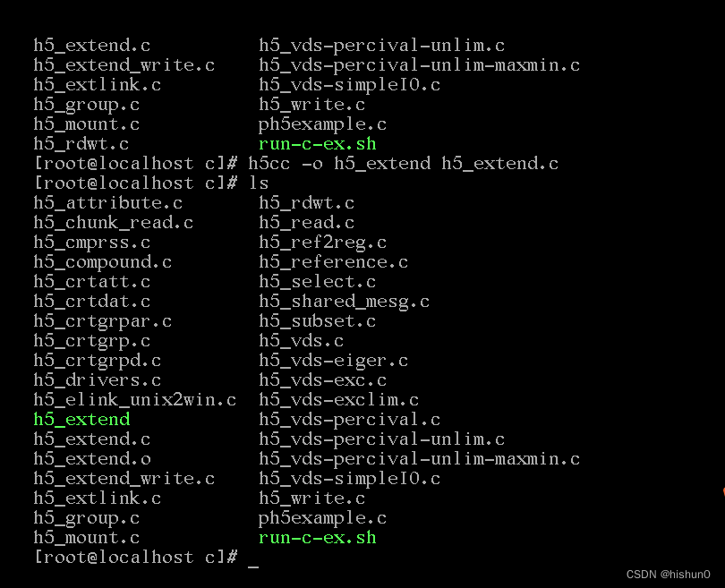Image resolution: width=725 pixels, height=588 pixels.
Task: Click the h5cc compile command line text
Action: pyautogui.click(x=403, y=163)
